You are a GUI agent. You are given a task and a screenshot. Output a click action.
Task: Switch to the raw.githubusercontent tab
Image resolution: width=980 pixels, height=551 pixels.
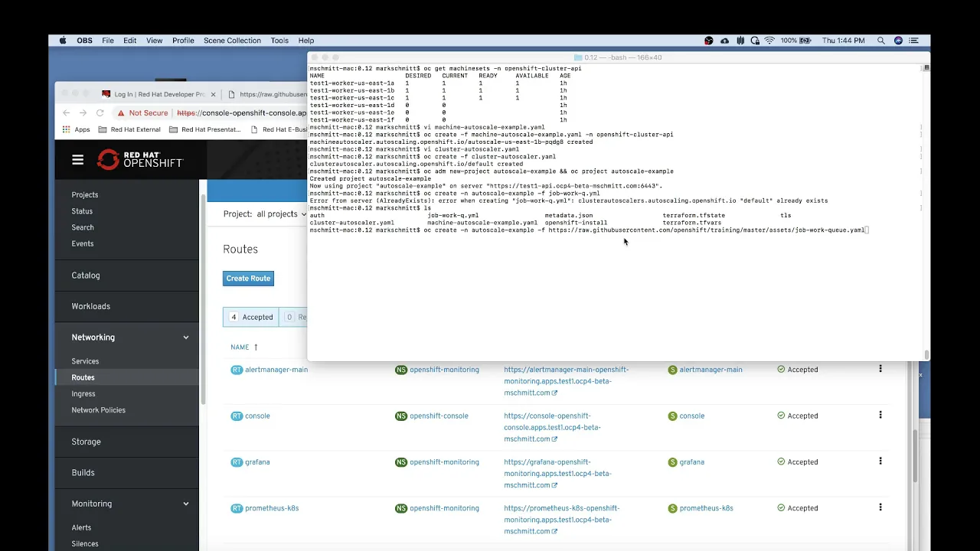(x=267, y=94)
